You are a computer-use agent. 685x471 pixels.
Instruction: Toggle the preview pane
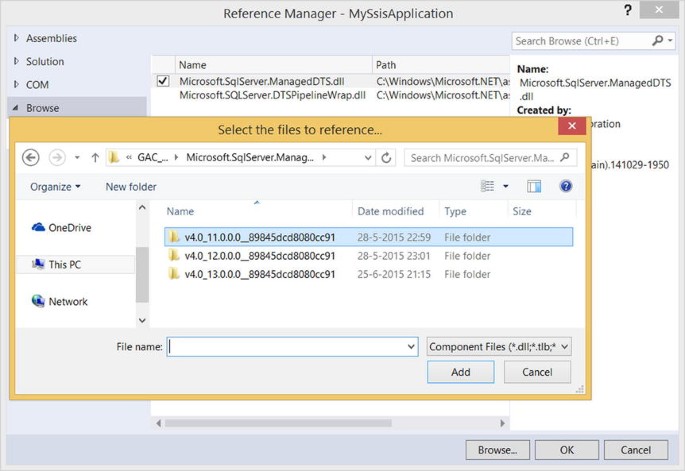(x=533, y=186)
